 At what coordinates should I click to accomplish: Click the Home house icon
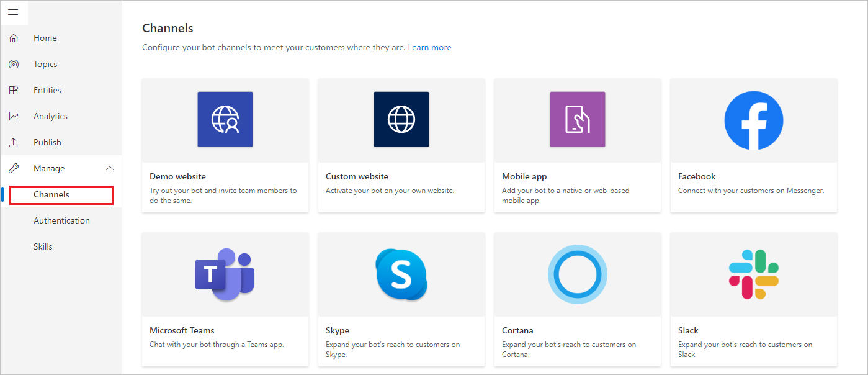click(x=14, y=38)
